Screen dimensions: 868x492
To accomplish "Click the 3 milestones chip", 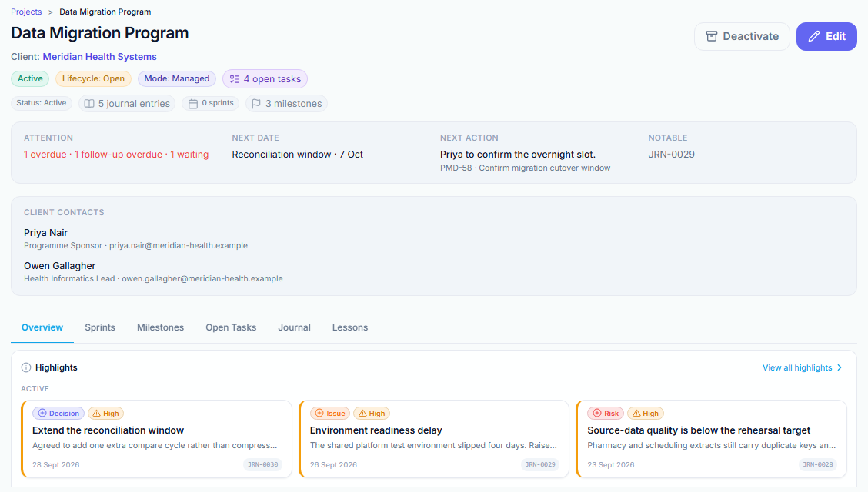I will (x=286, y=104).
